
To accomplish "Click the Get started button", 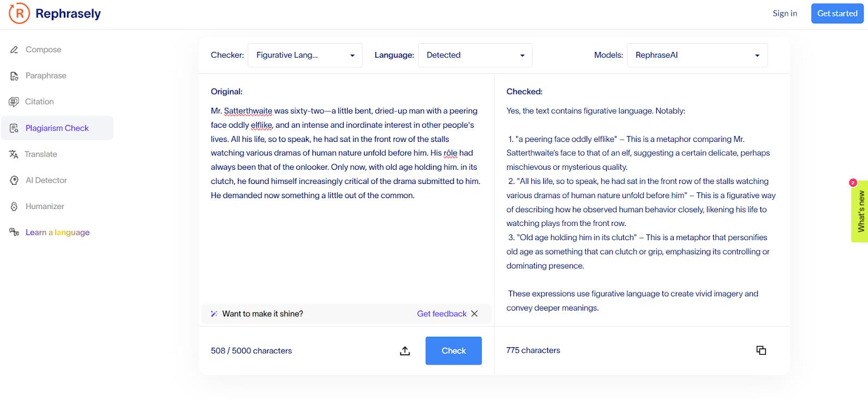I will pyautogui.click(x=837, y=14).
